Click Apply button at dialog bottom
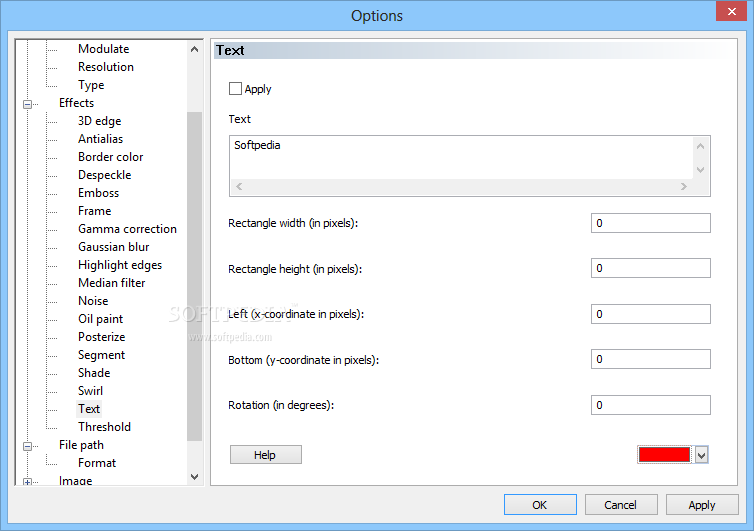The image size is (754, 531). [x=702, y=505]
